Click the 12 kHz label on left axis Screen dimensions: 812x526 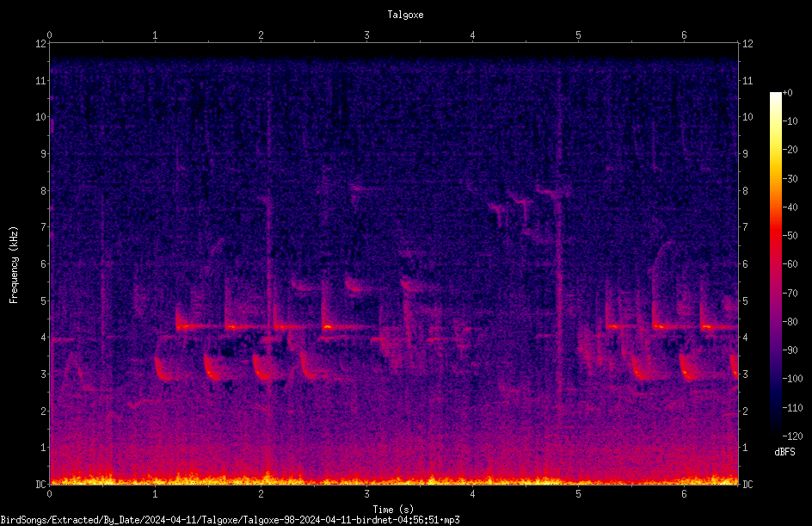click(x=41, y=44)
